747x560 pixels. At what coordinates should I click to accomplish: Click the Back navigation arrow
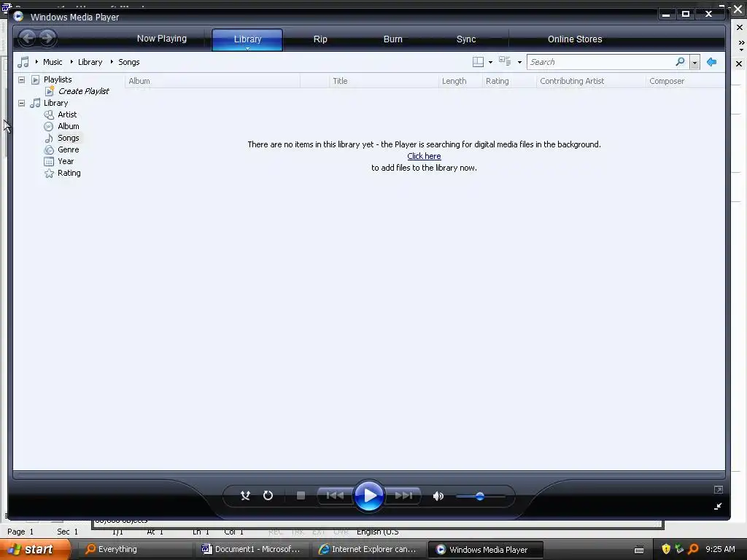28,38
